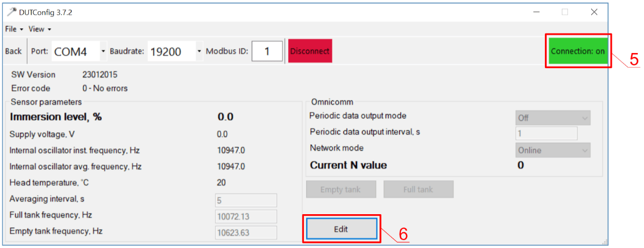Open the Network mode Online dropdown
Screen dimensions: 644x248
(x=553, y=150)
